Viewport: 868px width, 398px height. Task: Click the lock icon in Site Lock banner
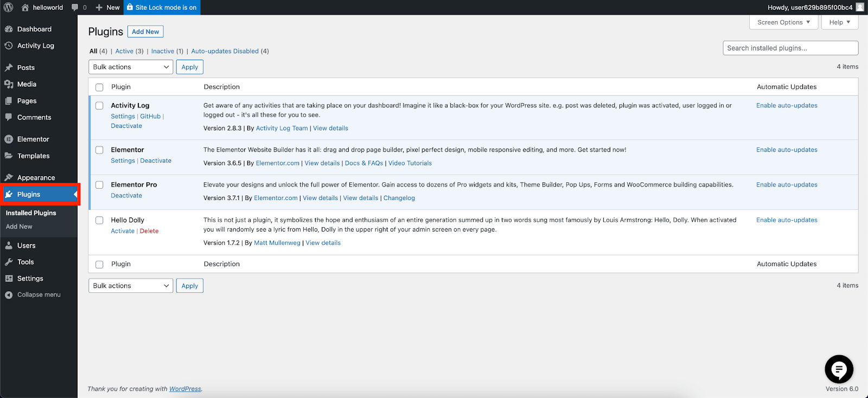130,7
